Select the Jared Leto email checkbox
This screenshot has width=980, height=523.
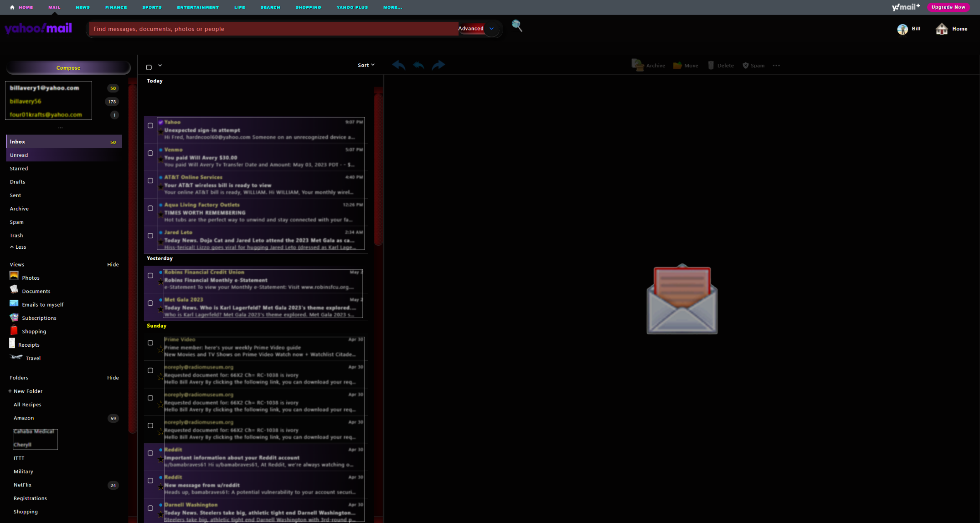click(x=150, y=236)
